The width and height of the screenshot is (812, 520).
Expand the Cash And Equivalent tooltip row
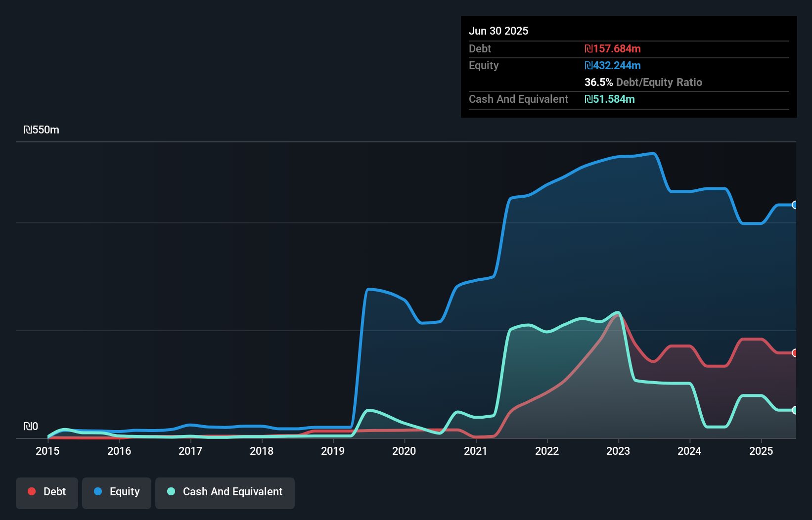pos(518,99)
